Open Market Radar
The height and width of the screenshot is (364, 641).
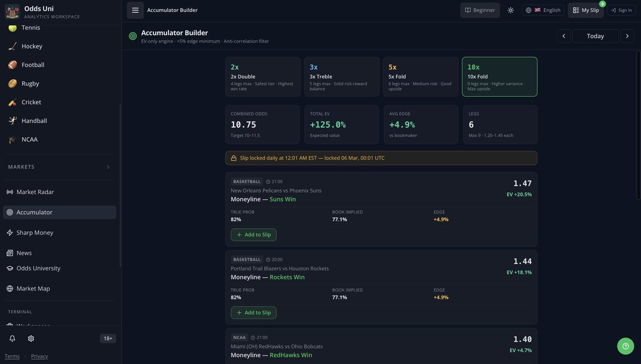tap(60, 192)
